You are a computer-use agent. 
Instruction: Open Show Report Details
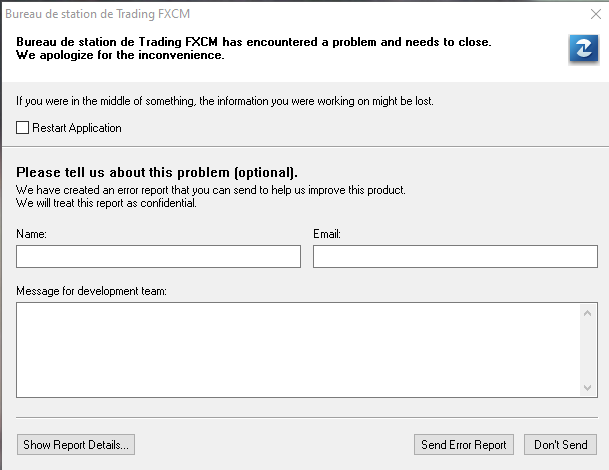76,444
